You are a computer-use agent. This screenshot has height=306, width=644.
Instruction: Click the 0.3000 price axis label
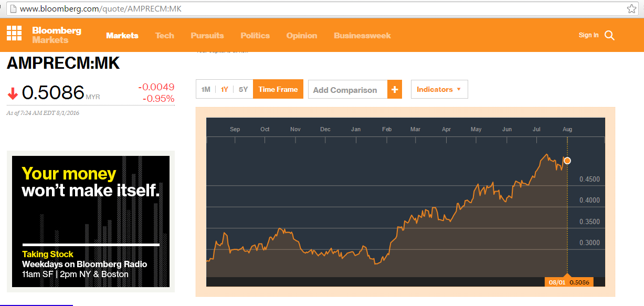(x=589, y=243)
